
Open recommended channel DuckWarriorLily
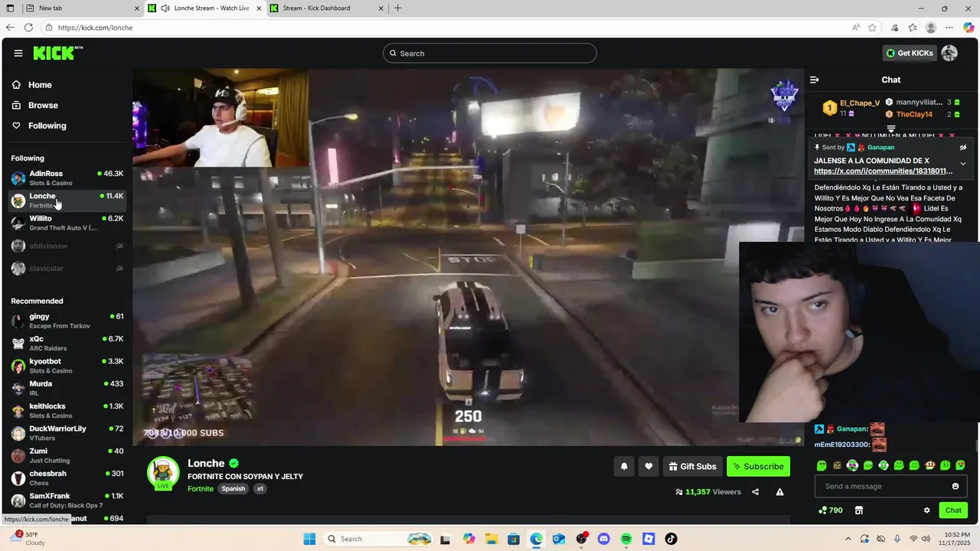[67, 433]
